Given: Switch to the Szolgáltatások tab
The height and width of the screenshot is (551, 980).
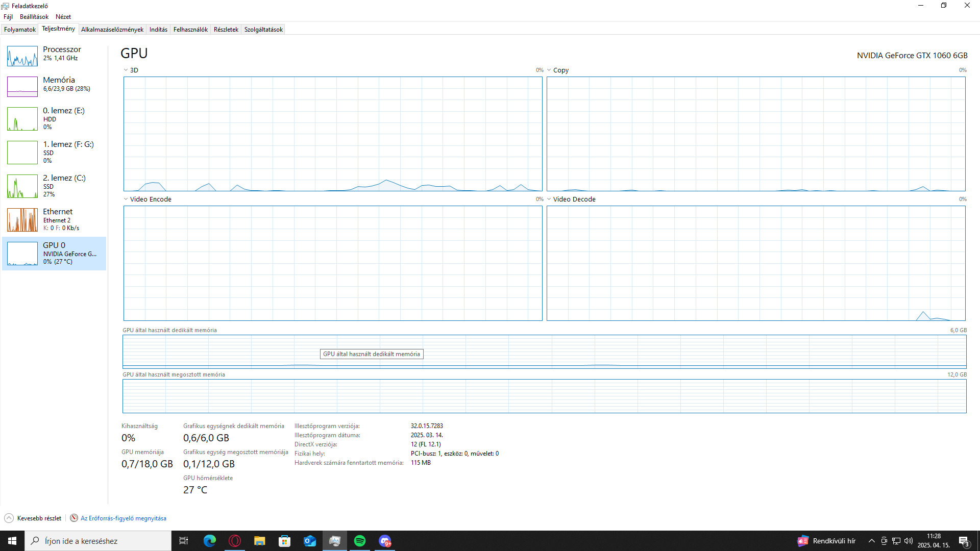Looking at the screenshot, I should click(x=263, y=30).
